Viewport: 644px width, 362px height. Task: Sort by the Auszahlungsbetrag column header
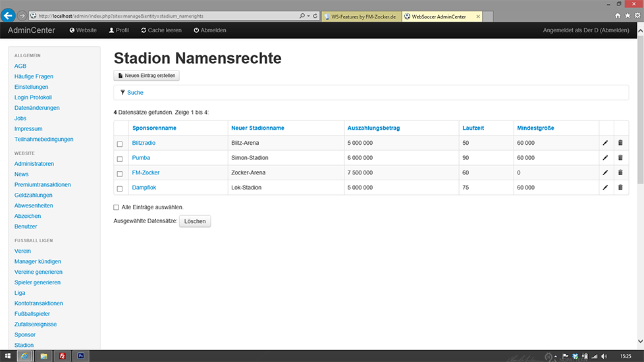pos(373,128)
